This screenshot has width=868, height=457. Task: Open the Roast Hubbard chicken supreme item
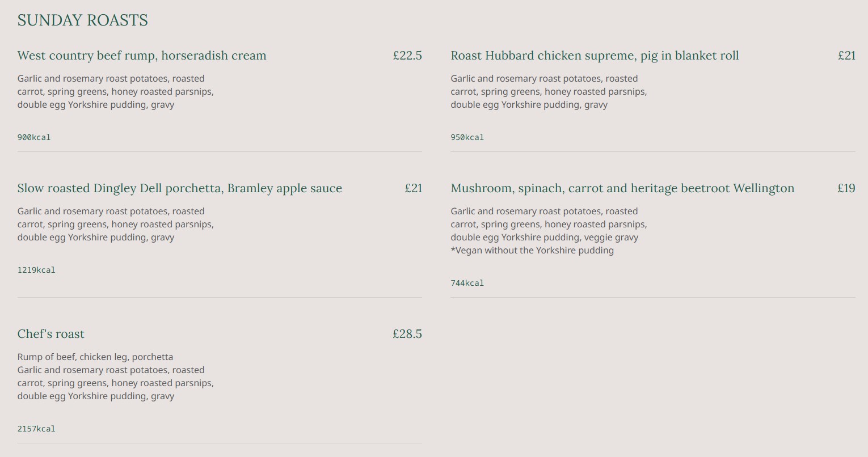pyautogui.click(x=595, y=56)
